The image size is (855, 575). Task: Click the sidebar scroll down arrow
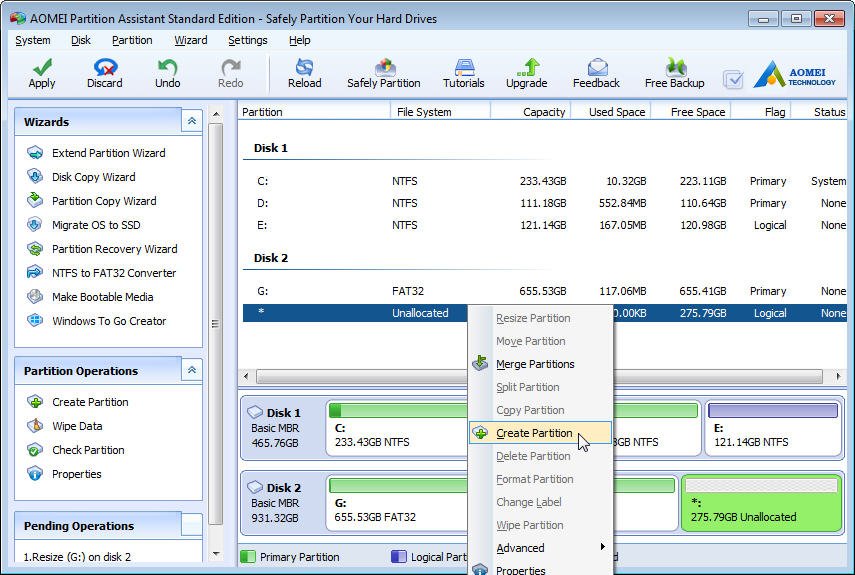(216, 554)
